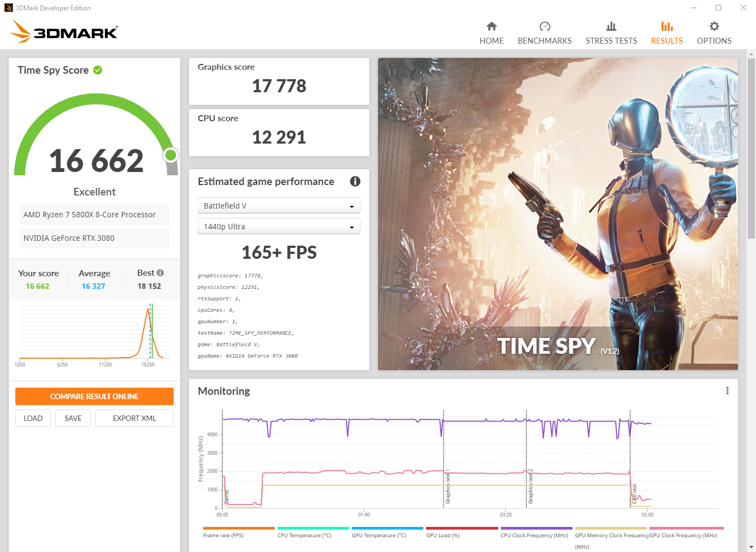Open the Monitoring three-dot menu
Screen dimensions: 756x552
pyautogui.click(x=727, y=391)
